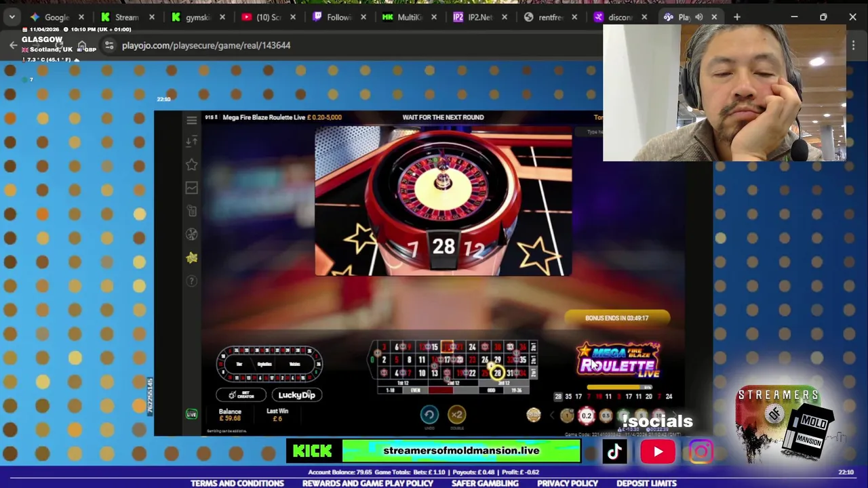The image size is (868, 488).
Task: Click the yellow fire blaze star icon
Action: point(191,258)
